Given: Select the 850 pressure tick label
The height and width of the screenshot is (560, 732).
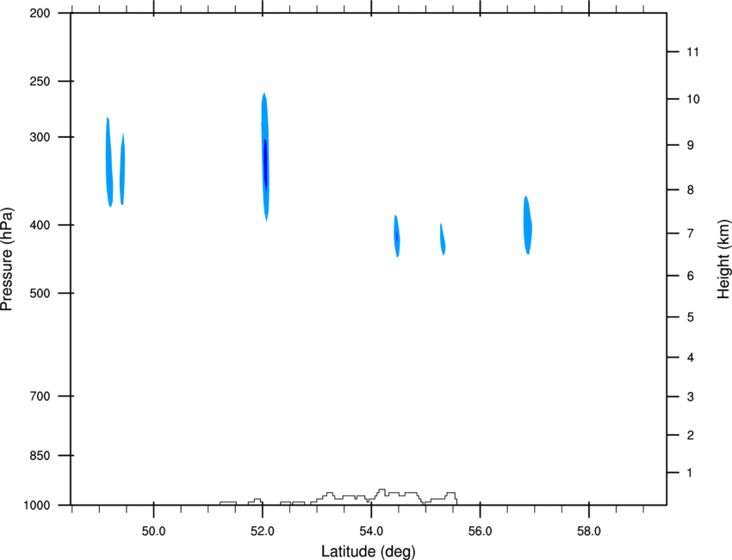Looking at the screenshot, I should point(40,456).
